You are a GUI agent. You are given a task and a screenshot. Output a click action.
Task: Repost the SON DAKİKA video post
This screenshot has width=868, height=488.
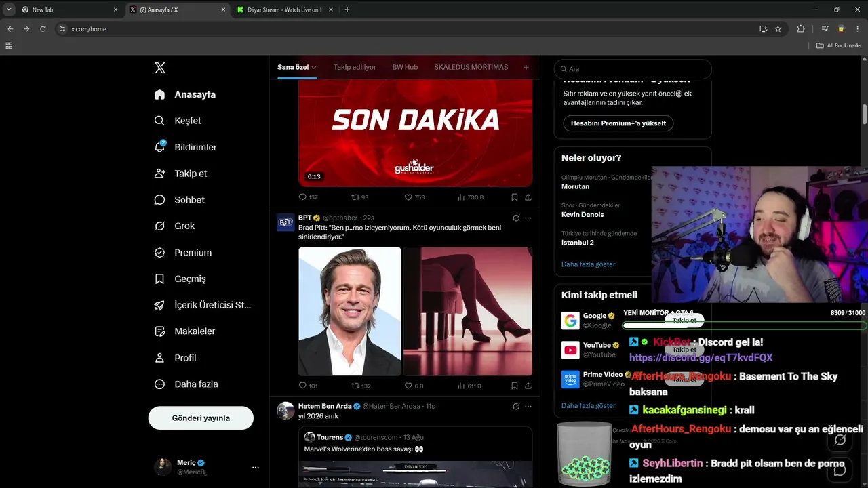point(359,197)
